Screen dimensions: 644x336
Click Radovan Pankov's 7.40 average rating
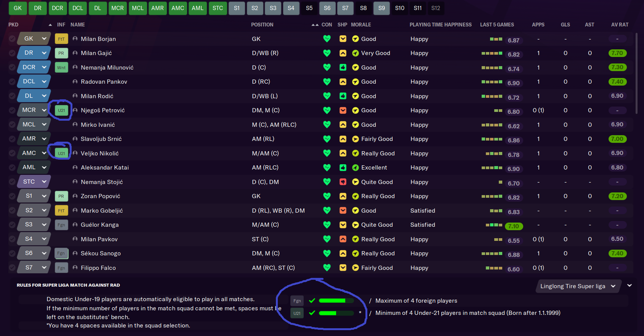(x=617, y=82)
